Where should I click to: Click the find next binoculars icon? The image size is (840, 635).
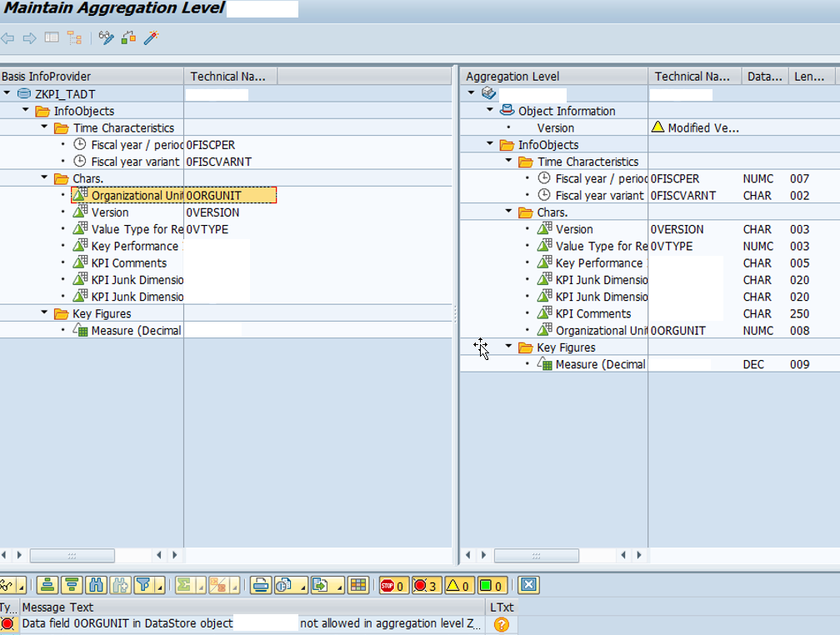(120, 585)
